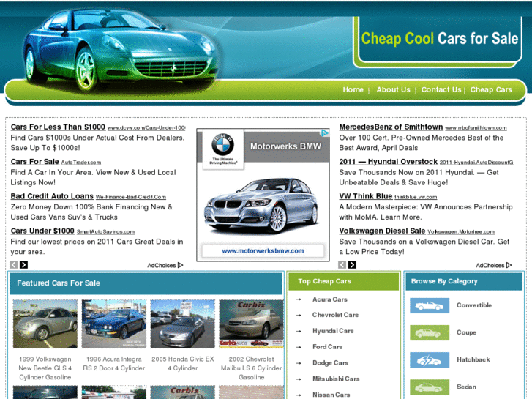Click next arrow in right ad block
This screenshot has width=532, height=399.
point(353,265)
